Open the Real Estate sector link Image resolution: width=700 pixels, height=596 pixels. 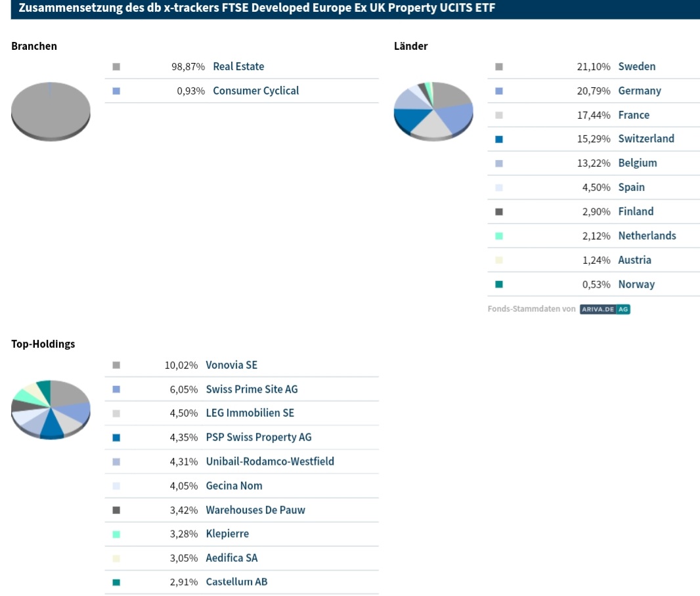238,66
